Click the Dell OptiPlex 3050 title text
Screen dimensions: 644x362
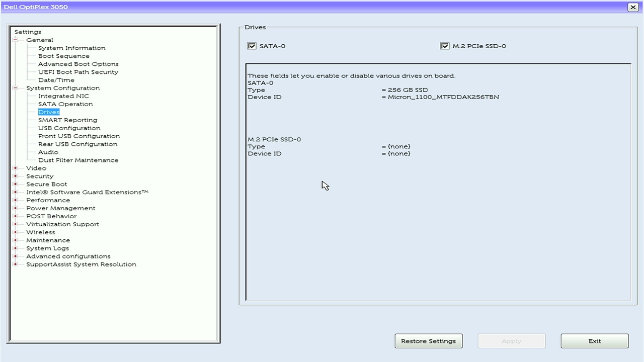coord(36,7)
